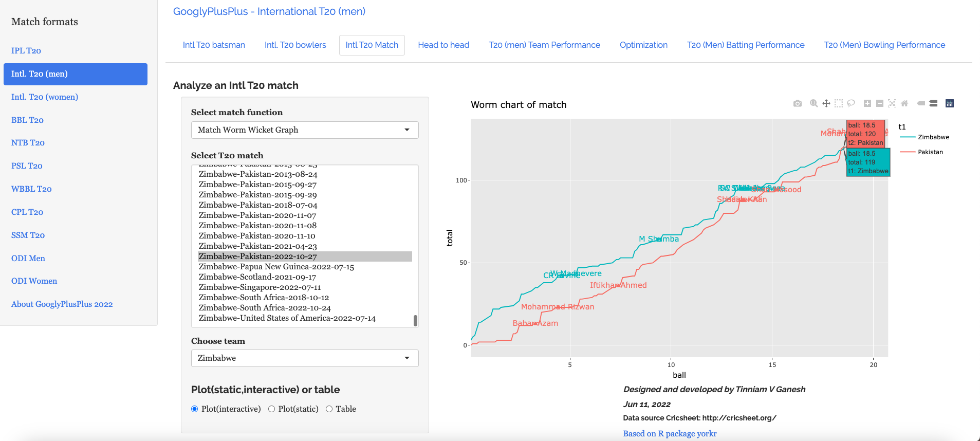Screen dimensions: 980x441
Task: Switch to the Head to head tab
Action: 443,45
